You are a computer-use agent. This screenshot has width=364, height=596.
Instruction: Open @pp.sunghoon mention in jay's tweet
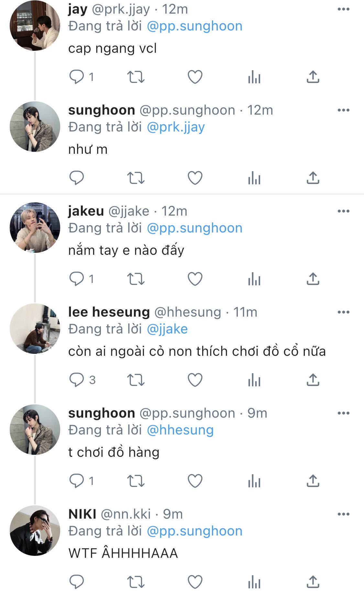[194, 26]
